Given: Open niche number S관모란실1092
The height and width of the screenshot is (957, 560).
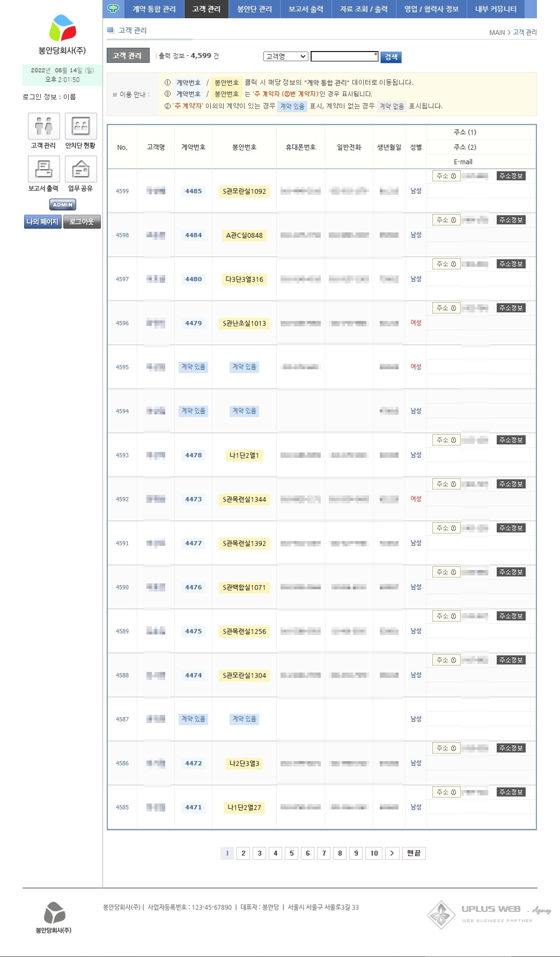Looking at the screenshot, I should [x=245, y=191].
